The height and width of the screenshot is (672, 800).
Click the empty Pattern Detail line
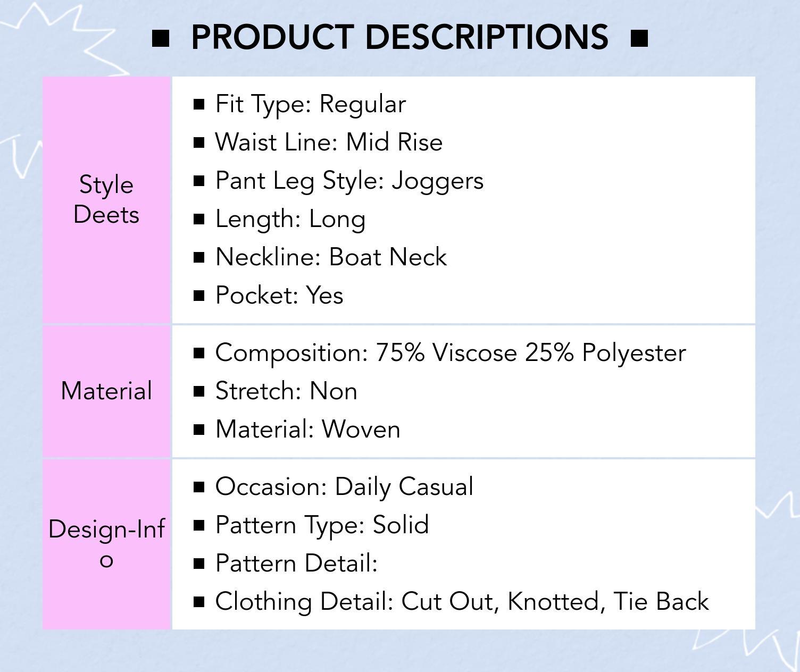coord(296,564)
